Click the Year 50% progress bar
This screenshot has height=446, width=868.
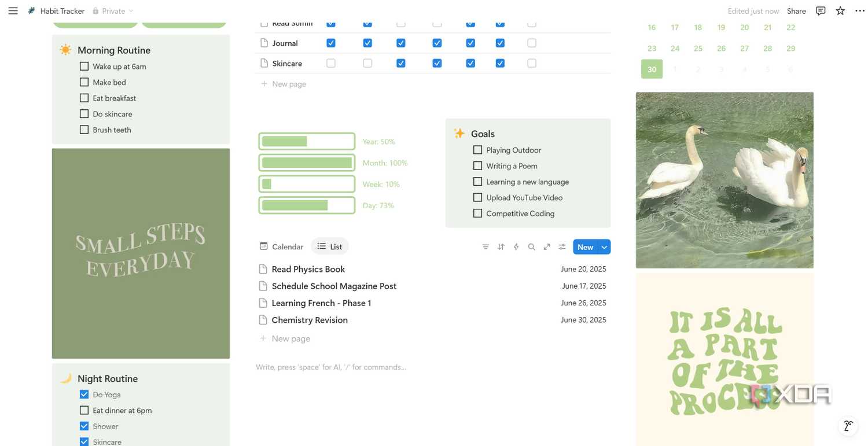click(x=307, y=141)
